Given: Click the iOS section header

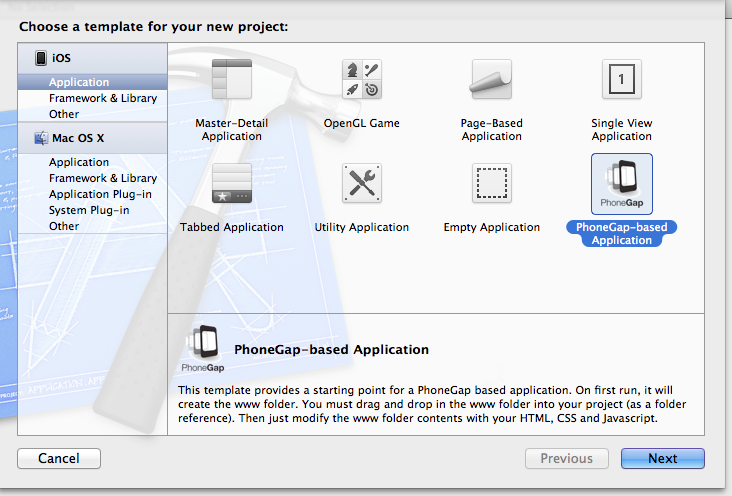Looking at the screenshot, I should click(92, 58).
